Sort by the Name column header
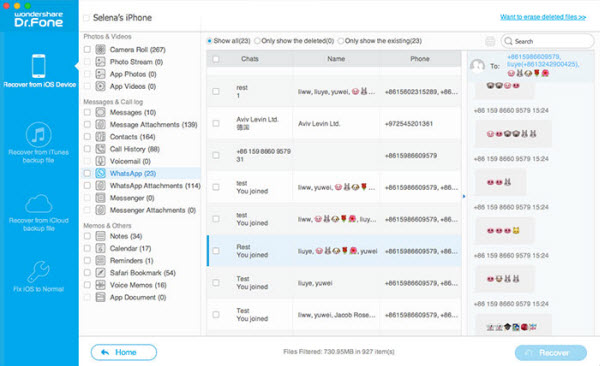The width and height of the screenshot is (600, 366). [336, 59]
